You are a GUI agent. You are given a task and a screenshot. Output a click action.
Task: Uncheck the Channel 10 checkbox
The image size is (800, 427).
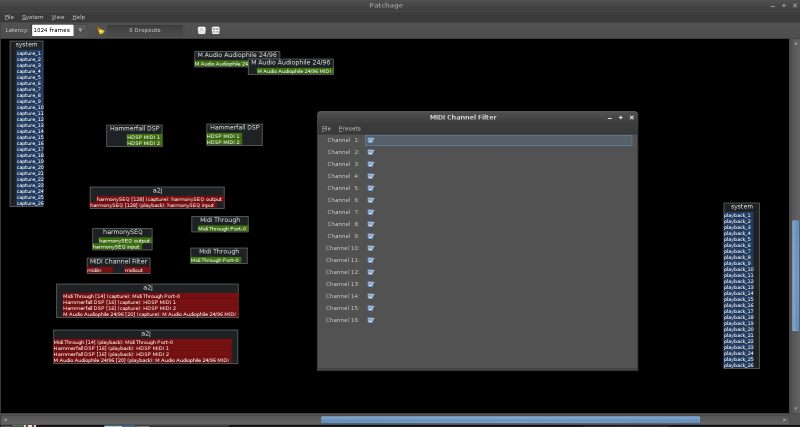[x=371, y=248]
